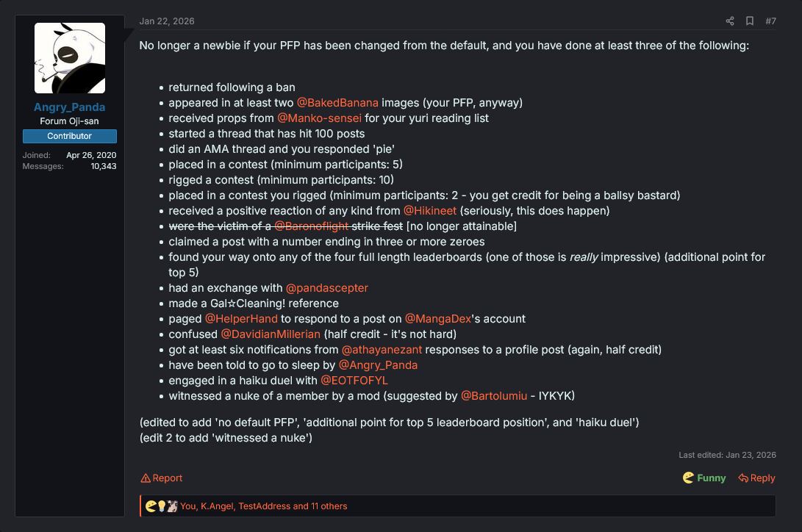
Task: Click the Jan 22, 2026 post date
Action: 167,21
